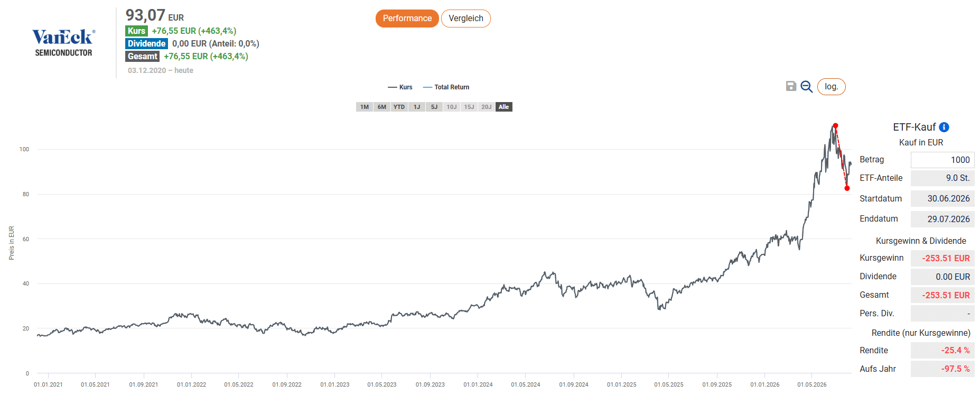Toggle the log. scale button
The height and width of the screenshot is (394, 980).
point(831,87)
